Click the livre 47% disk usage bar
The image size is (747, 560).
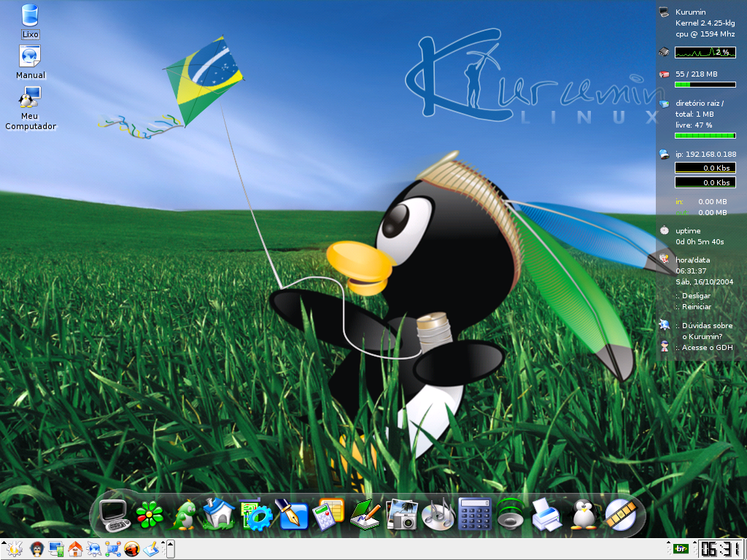704,136
